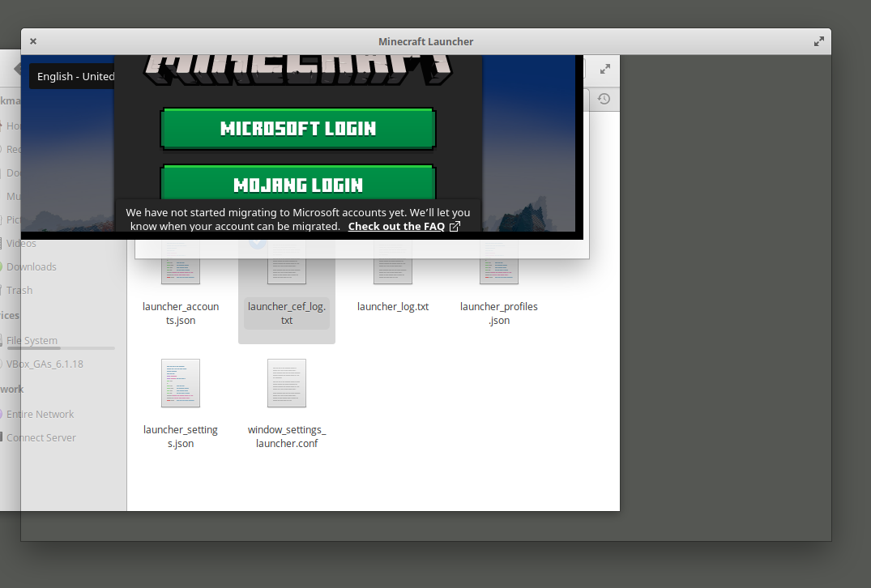Open the English - United language dropdown
The height and width of the screenshot is (588, 871).
click(72, 77)
